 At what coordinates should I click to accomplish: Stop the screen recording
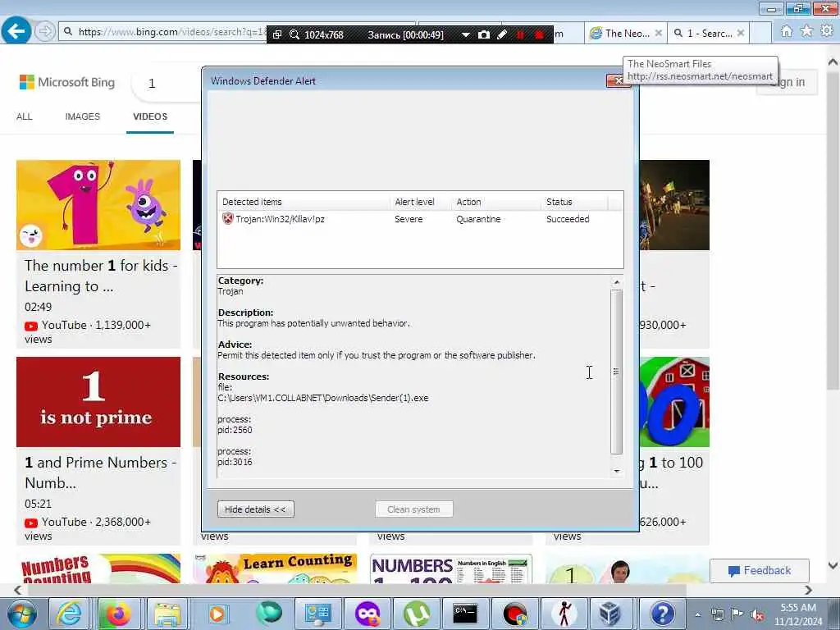click(x=539, y=34)
